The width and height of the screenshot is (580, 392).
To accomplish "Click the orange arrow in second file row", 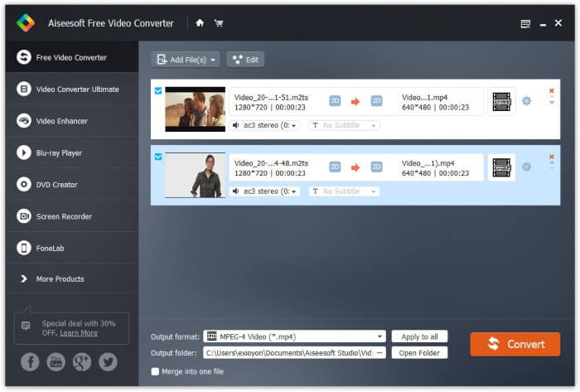I will pos(355,167).
